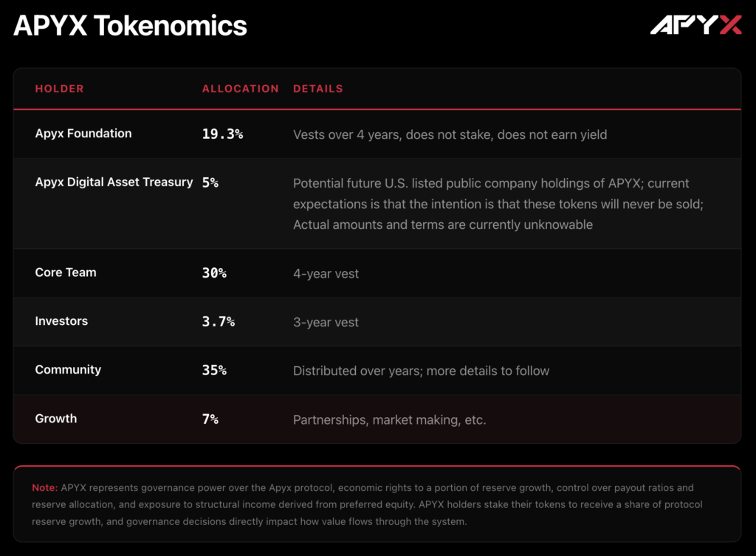Select the 35% allocation value
756x556 pixels.
(x=214, y=371)
